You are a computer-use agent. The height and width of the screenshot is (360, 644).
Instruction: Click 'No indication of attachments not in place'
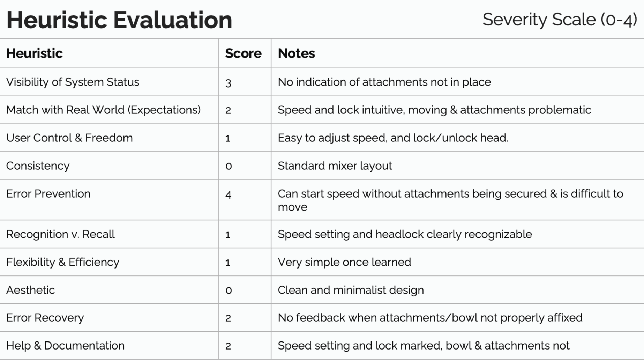(x=384, y=82)
